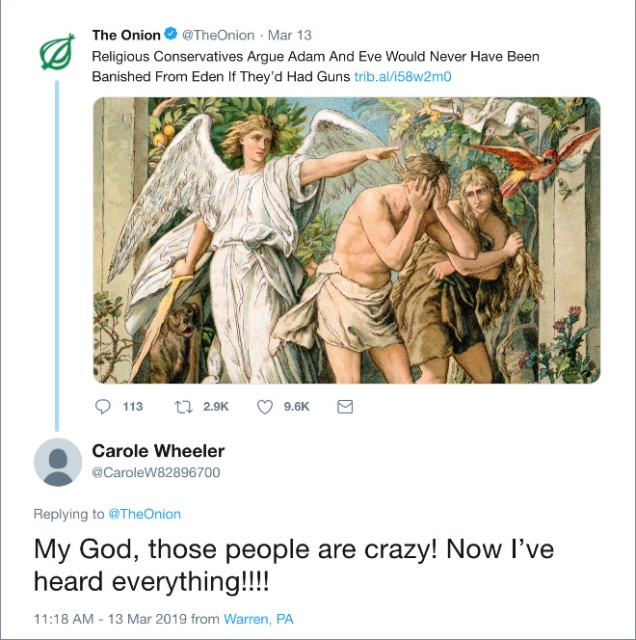636x640 pixels.
Task: Like the tweet with heart icon
Action: [265, 407]
